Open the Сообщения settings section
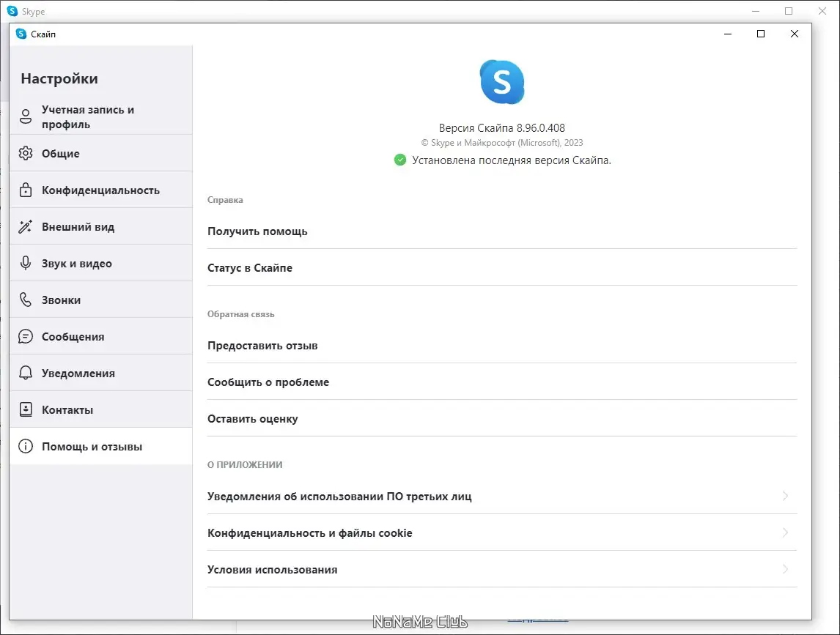Image resolution: width=840 pixels, height=635 pixels. pyautogui.click(x=100, y=336)
